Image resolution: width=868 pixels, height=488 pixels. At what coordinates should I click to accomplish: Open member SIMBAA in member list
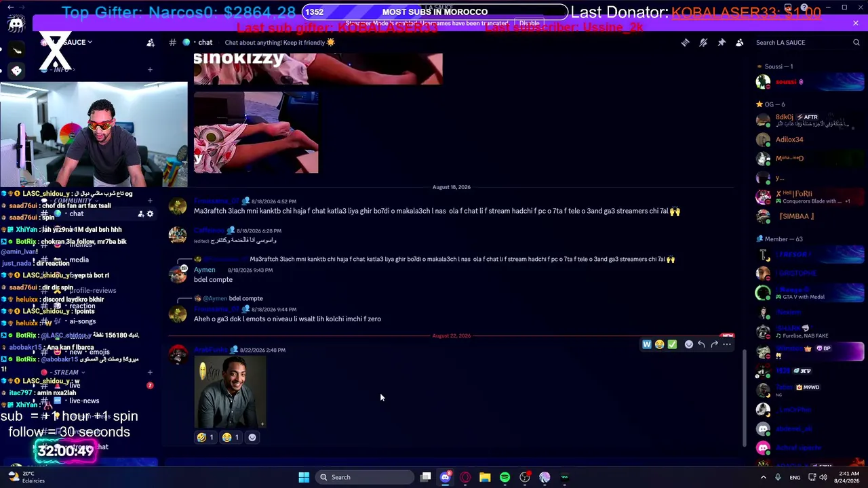tap(796, 216)
